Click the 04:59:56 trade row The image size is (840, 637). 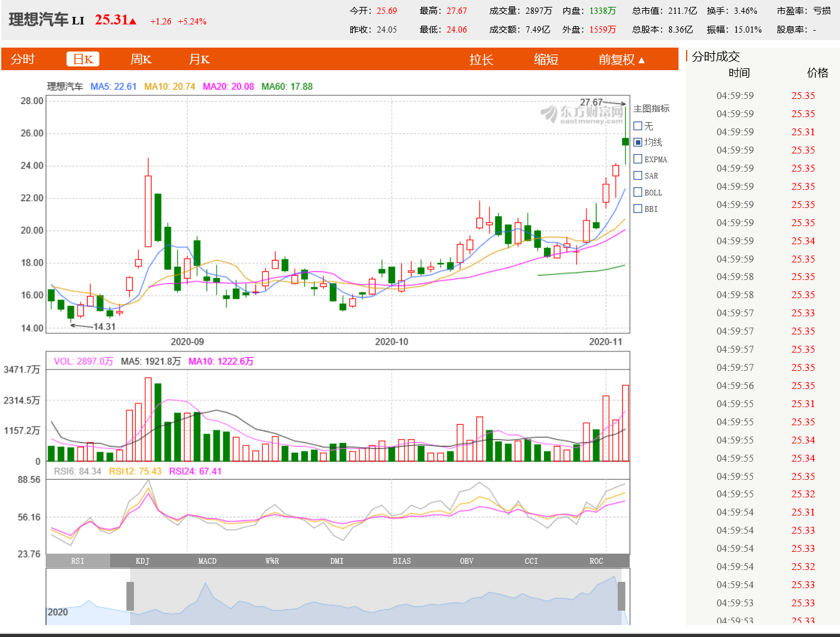[762, 386]
